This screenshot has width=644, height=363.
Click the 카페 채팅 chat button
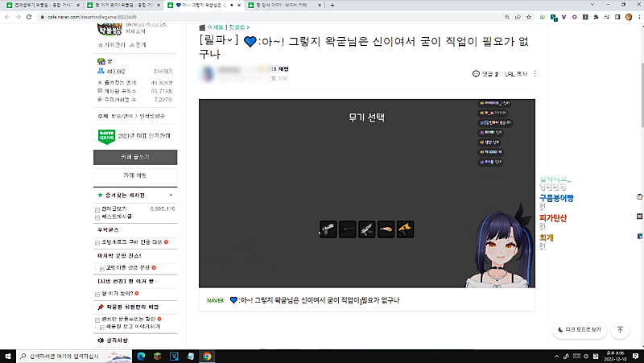coord(135,175)
